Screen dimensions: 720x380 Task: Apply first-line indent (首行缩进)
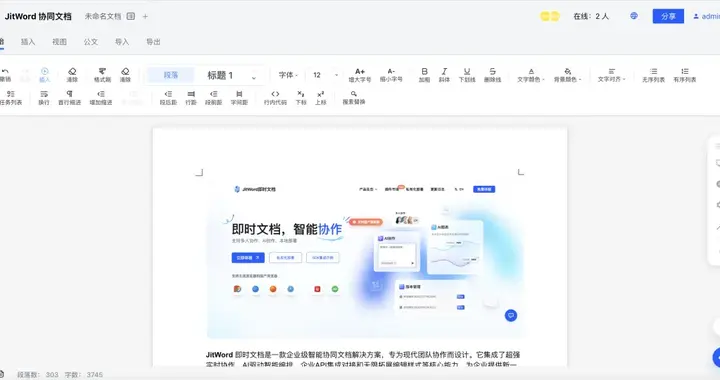click(x=69, y=98)
